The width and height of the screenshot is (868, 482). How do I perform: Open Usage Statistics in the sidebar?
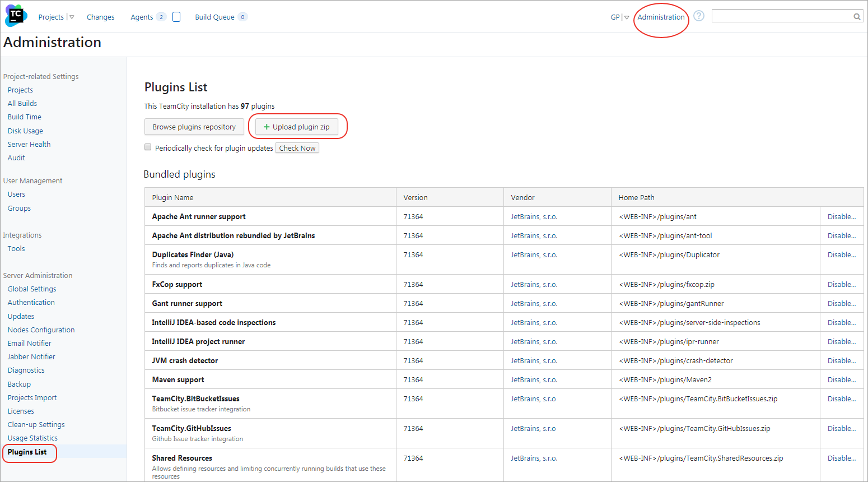click(32, 438)
